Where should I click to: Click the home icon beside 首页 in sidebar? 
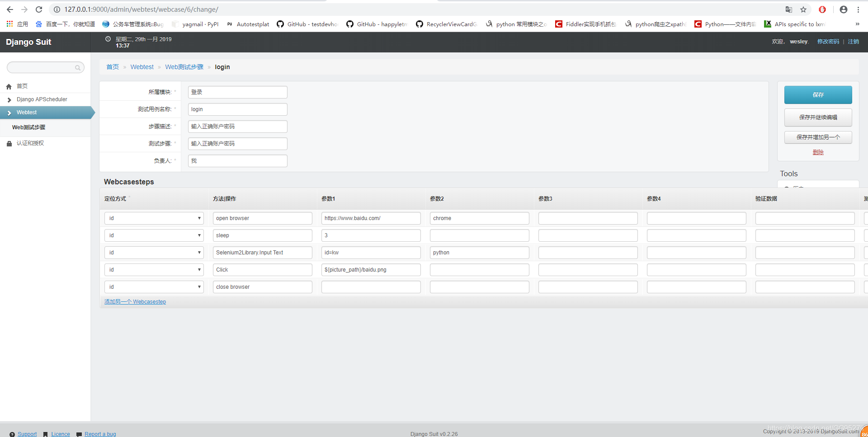[x=9, y=86]
